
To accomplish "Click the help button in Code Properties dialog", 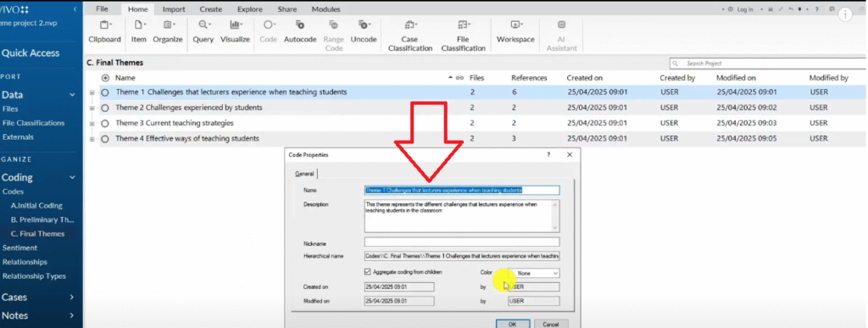I will [x=548, y=155].
